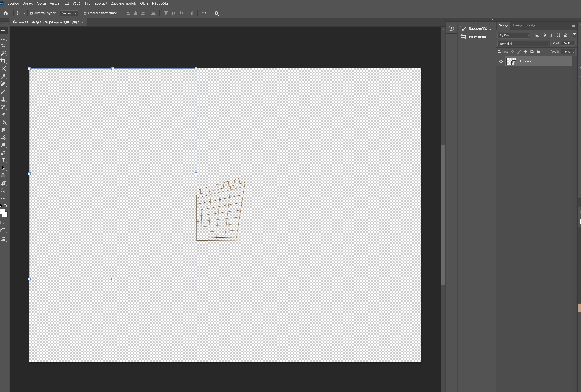
Task: Select the Polygonal Lasso tool
Action: click(3, 46)
